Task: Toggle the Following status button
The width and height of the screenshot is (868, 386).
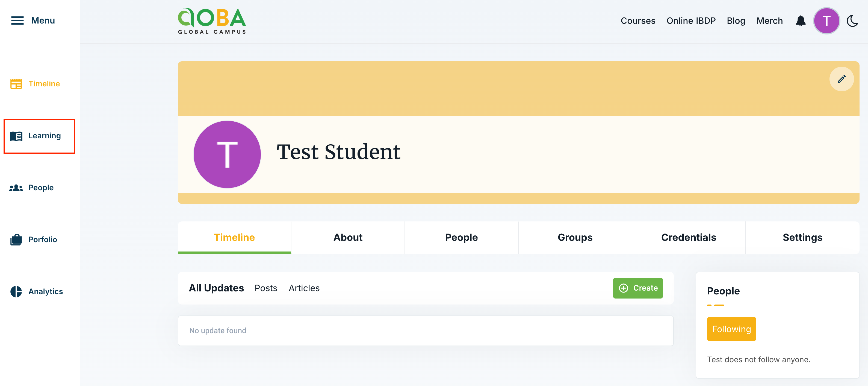Action: click(731, 329)
